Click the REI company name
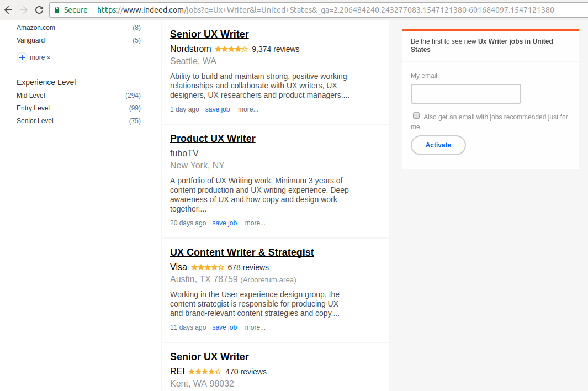 point(177,371)
